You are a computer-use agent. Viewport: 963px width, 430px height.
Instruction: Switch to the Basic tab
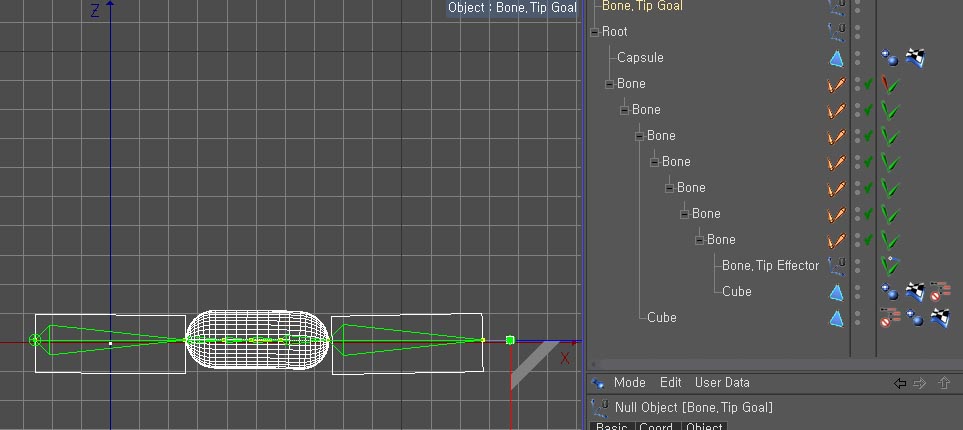(x=612, y=426)
